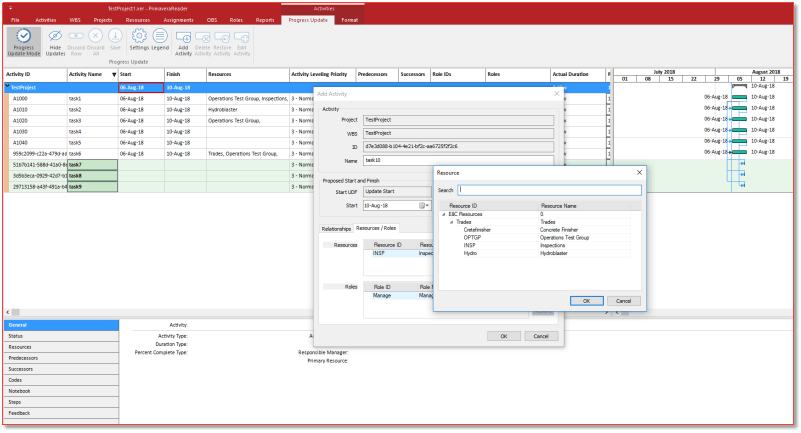This screenshot has width=801, height=433.
Task: Click the horizontal scrollbar left arrow
Action: (7, 312)
